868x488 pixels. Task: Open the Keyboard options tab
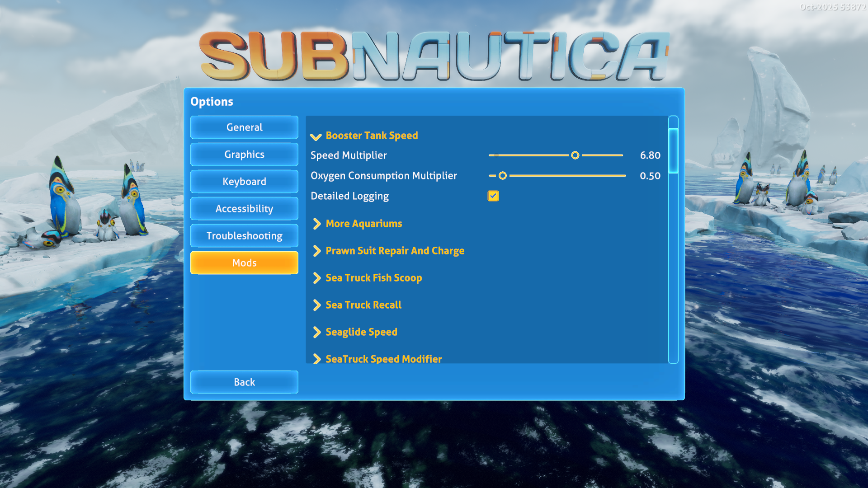pyautogui.click(x=244, y=182)
